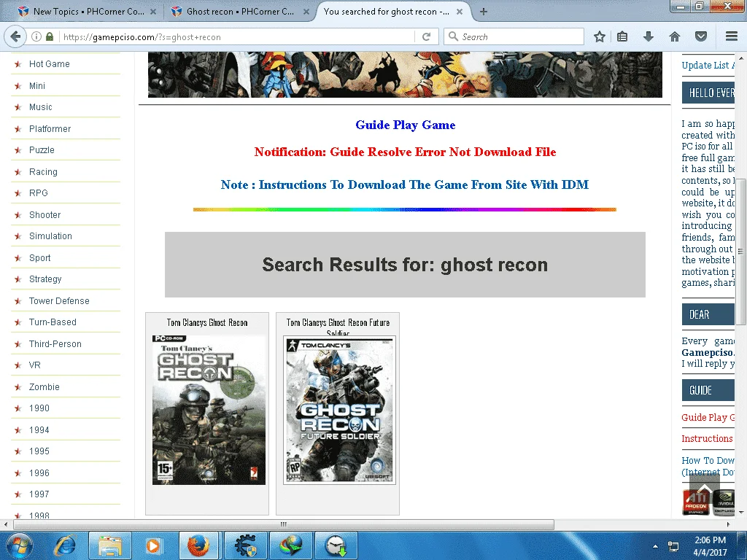Browse the RPG category

click(x=38, y=192)
